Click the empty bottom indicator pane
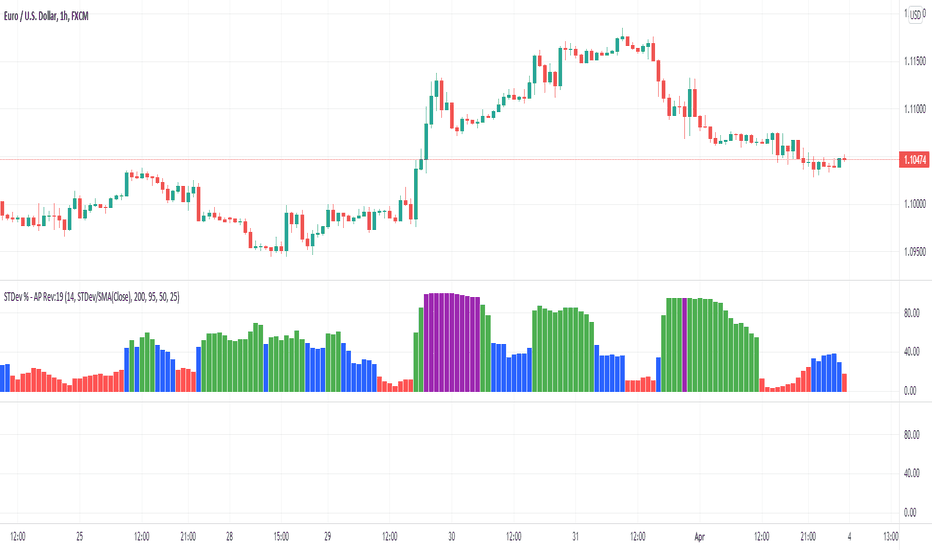 click(x=449, y=463)
